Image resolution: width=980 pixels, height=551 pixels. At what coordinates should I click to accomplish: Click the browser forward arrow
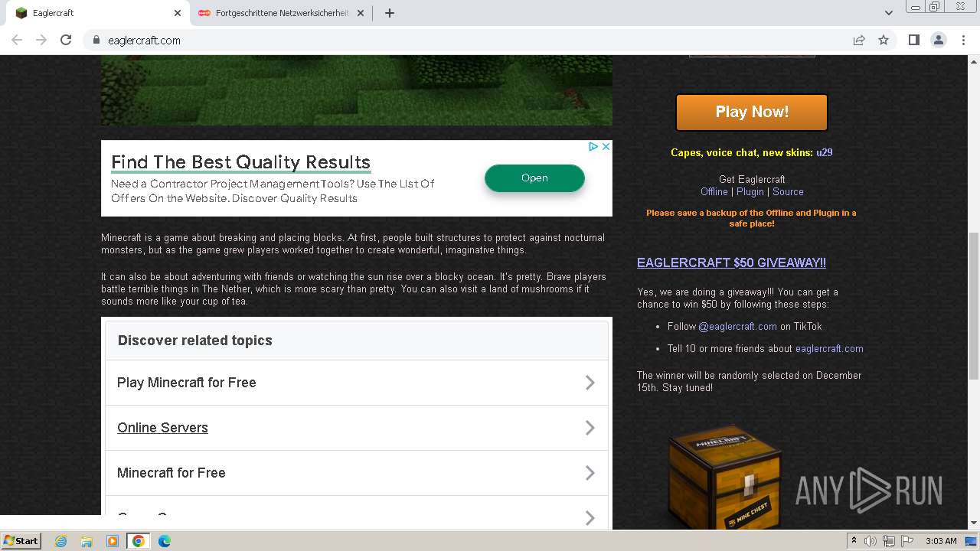41,40
